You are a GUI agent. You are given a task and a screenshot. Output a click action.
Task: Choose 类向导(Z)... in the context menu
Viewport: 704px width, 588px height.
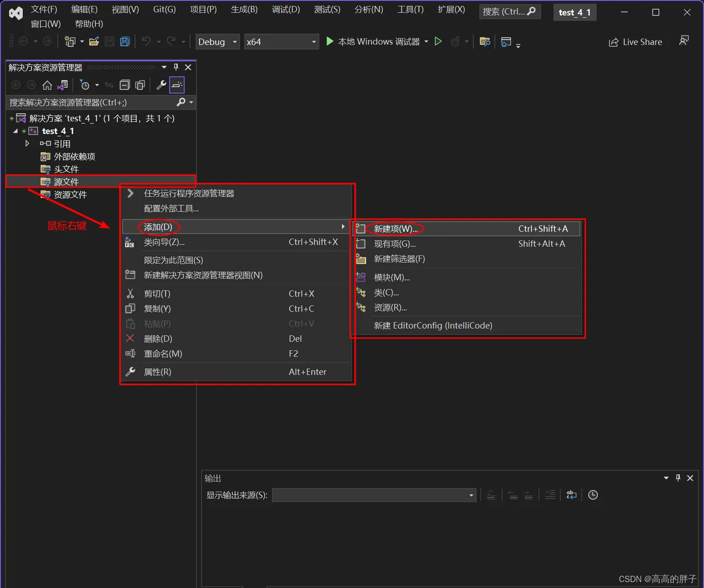[236, 242]
